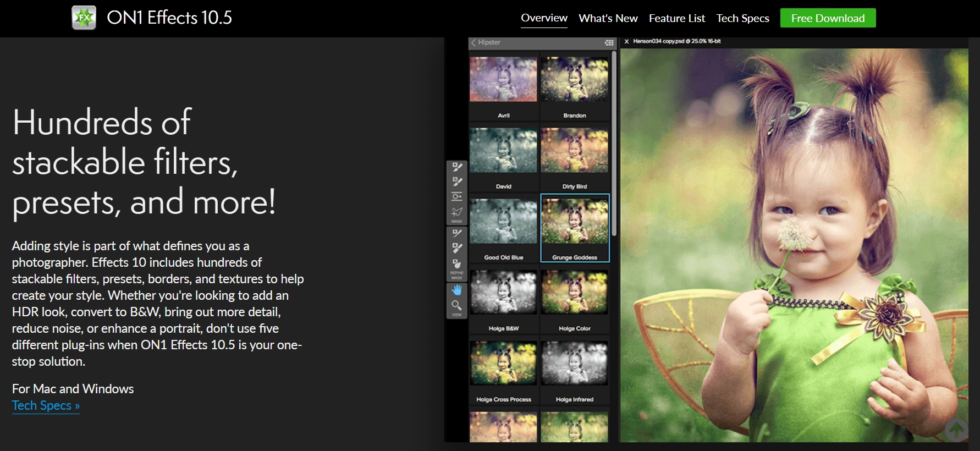This screenshot has height=451, width=980.
Task: Open the Overview tab
Action: point(544,18)
